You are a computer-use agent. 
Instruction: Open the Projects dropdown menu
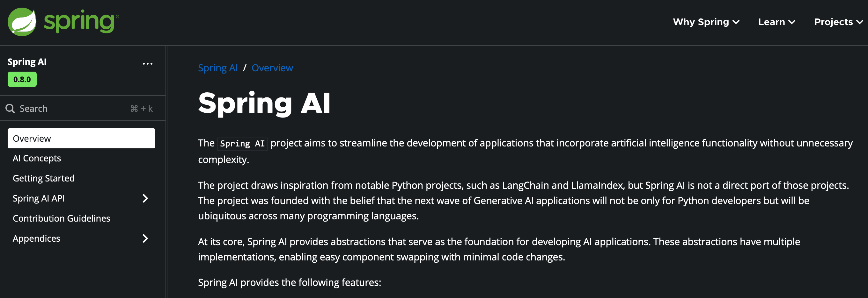pyautogui.click(x=838, y=22)
